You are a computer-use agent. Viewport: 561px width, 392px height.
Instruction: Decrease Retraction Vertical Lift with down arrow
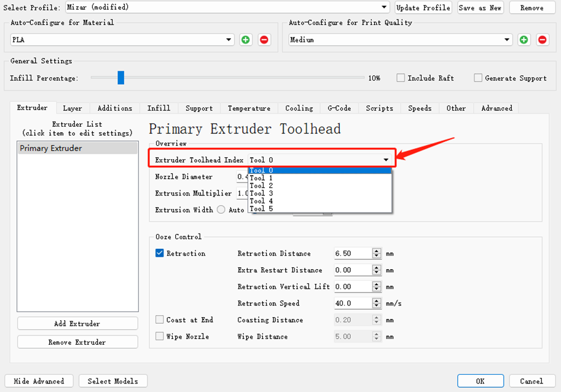pyautogui.click(x=377, y=289)
